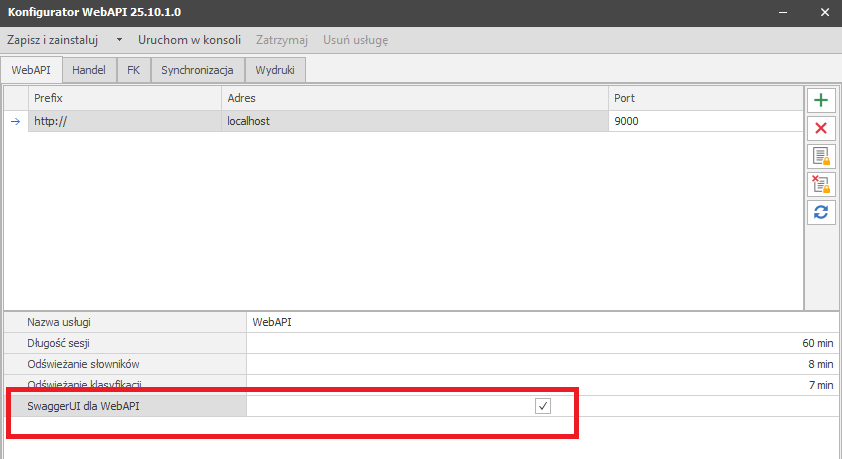Click the red X delete row icon
The image size is (842, 459).
point(821,128)
